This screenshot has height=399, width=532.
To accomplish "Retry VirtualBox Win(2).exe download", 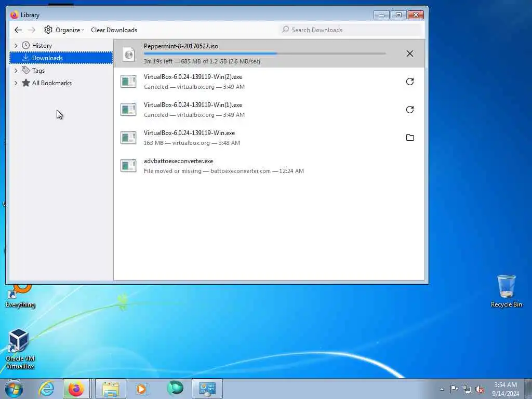I will point(410,82).
